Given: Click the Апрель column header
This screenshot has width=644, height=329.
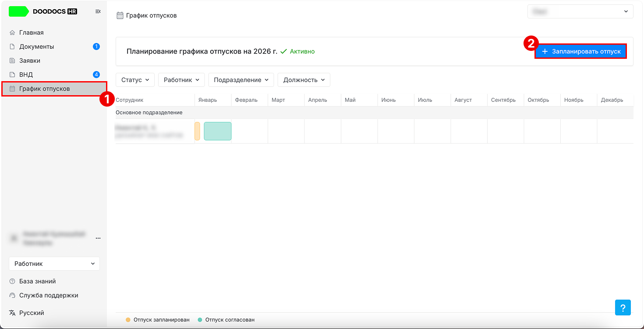Looking at the screenshot, I should (318, 100).
